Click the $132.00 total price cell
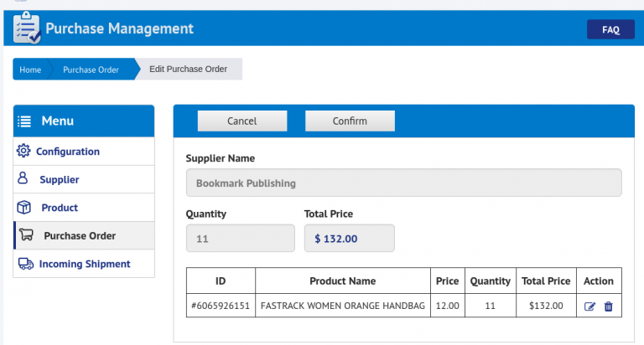The width and height of the screenshot is (644, 345). click(546, 306)
